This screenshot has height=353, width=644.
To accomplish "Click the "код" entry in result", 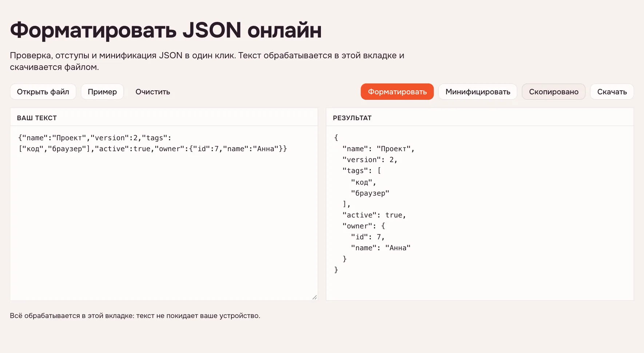I will [363, 182].
